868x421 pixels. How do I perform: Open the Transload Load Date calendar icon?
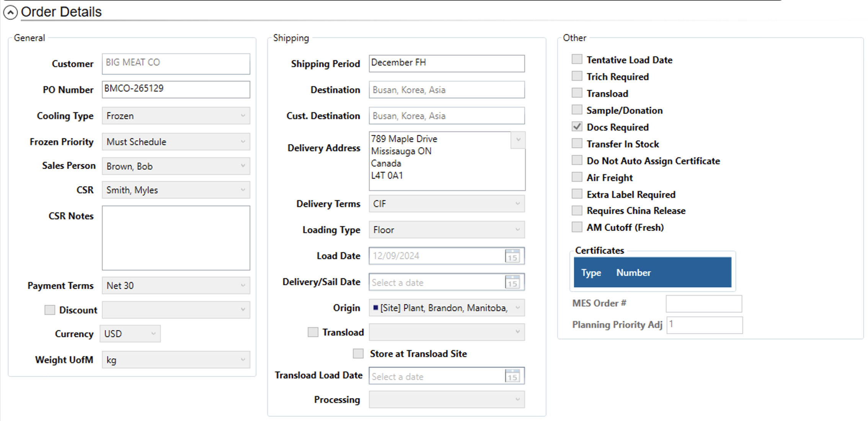(x=512, y=376)
